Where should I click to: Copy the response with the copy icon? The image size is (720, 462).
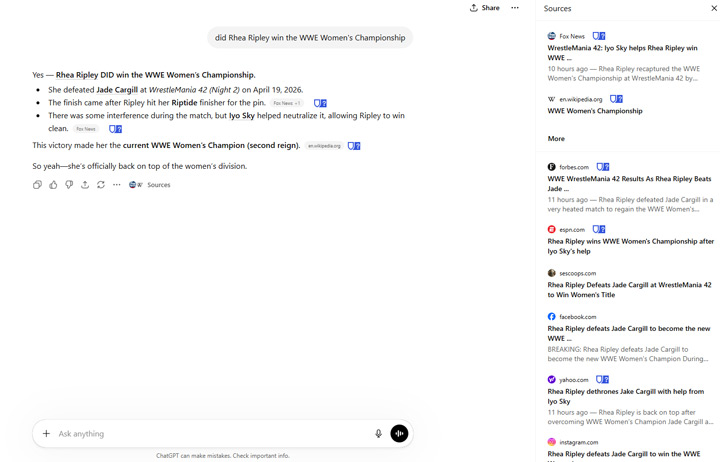pos(37,185)
